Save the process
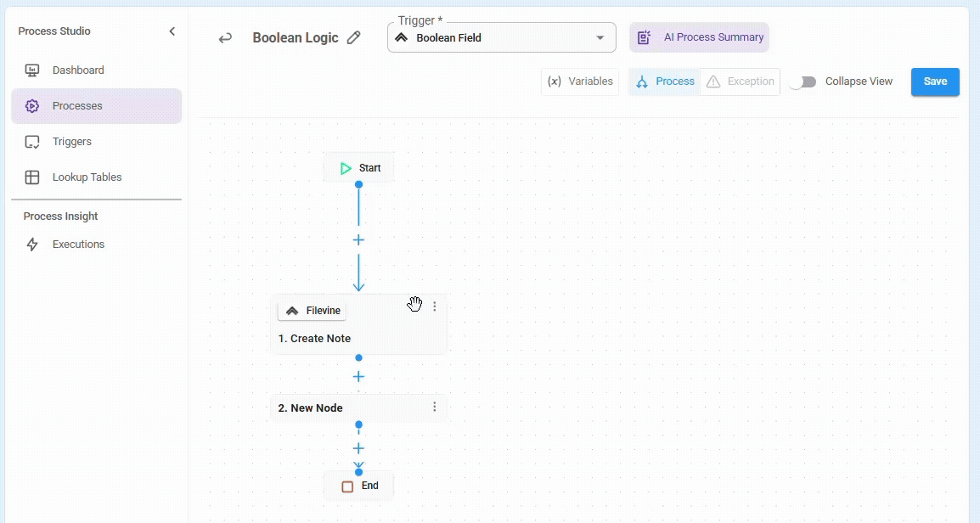 pyautogui.click(x=935, y=82)
